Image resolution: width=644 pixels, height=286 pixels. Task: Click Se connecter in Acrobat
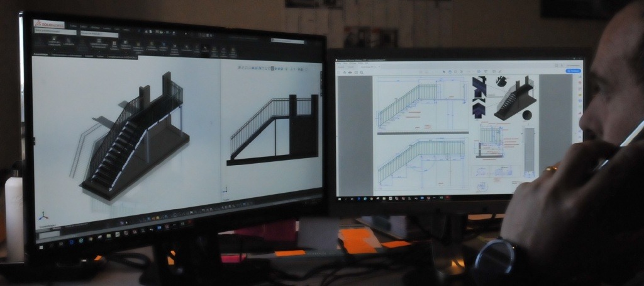tap(572, 66)
